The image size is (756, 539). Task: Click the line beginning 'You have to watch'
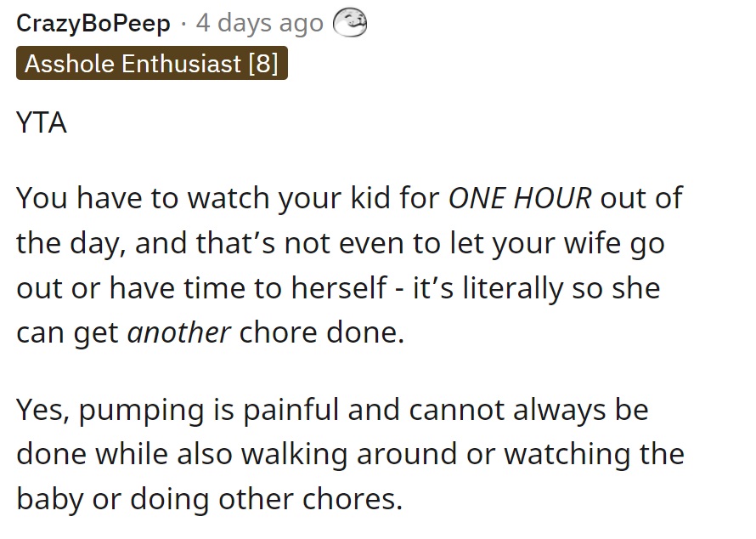point(350,198)
